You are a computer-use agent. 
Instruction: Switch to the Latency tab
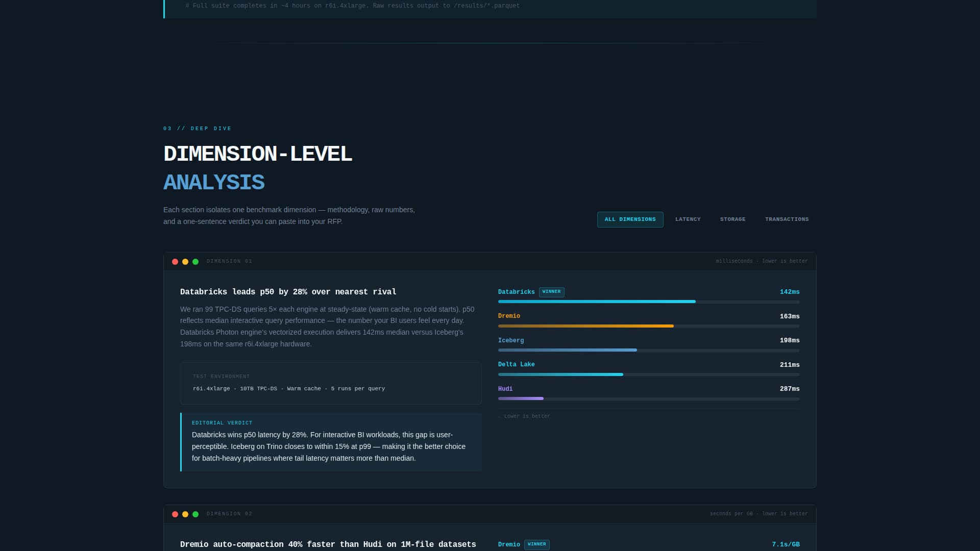pyautogui.click(x=688, y=219)
